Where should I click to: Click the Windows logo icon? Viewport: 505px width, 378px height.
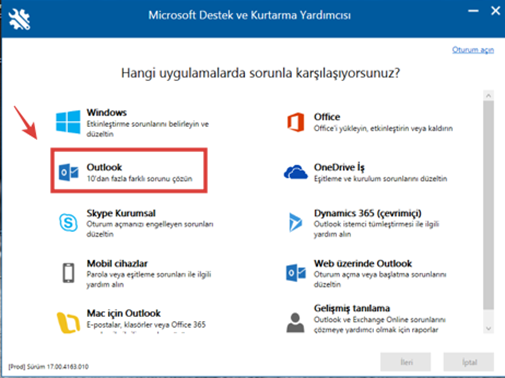[68, 122]
